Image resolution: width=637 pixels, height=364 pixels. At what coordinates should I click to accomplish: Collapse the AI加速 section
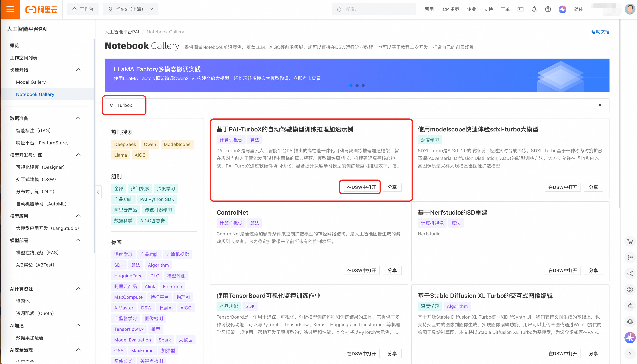(78, 325)
